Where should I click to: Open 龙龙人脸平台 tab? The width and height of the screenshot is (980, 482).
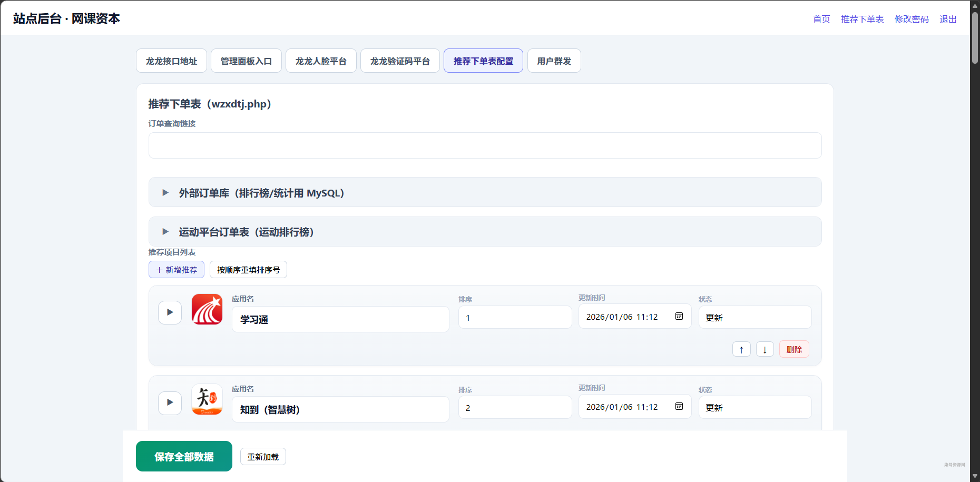321,61
